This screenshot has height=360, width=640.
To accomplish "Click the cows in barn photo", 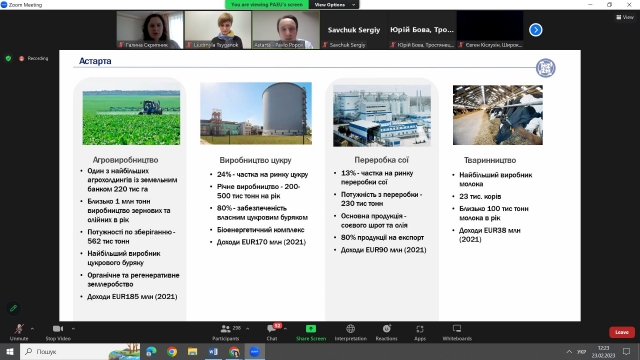I will pos(498,115).
